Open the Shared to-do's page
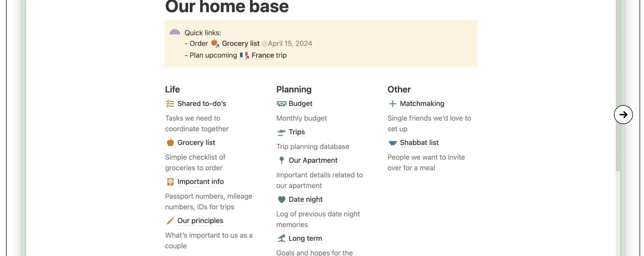The image size is (644, 256). [x=202, y=103]
